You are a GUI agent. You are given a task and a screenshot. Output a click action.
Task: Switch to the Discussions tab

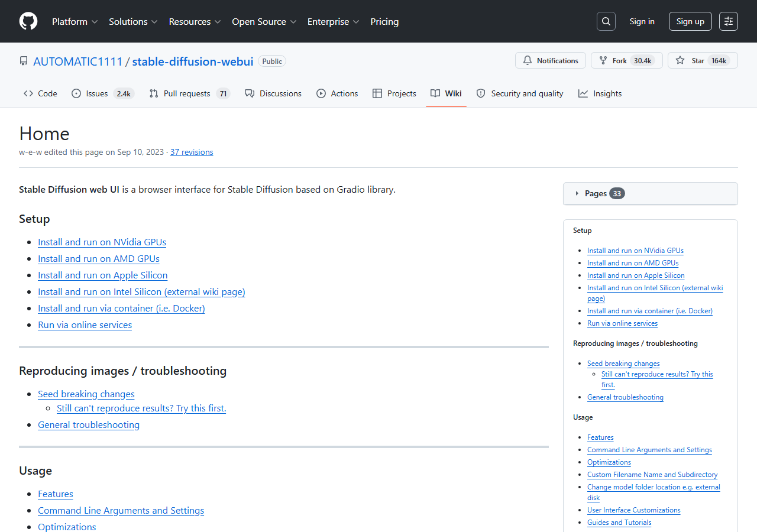[273, 93]
